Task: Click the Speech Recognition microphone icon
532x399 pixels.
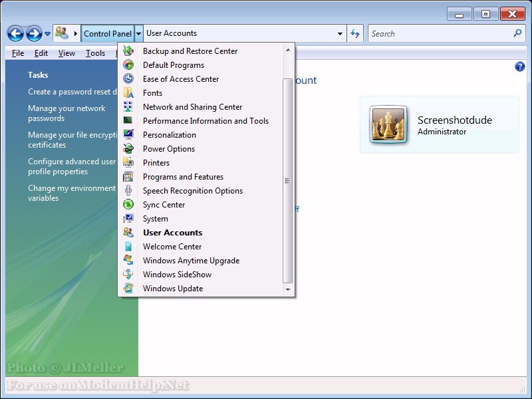Action: click(x=128, y=190)
